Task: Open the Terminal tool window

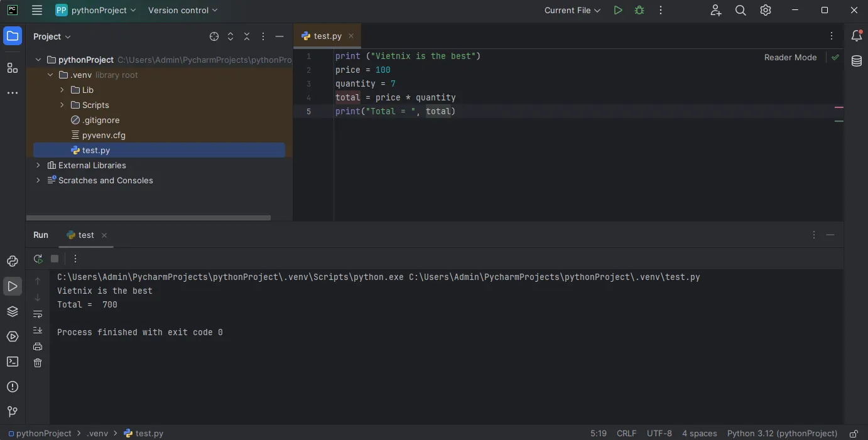Action: [x=13, y=362]
